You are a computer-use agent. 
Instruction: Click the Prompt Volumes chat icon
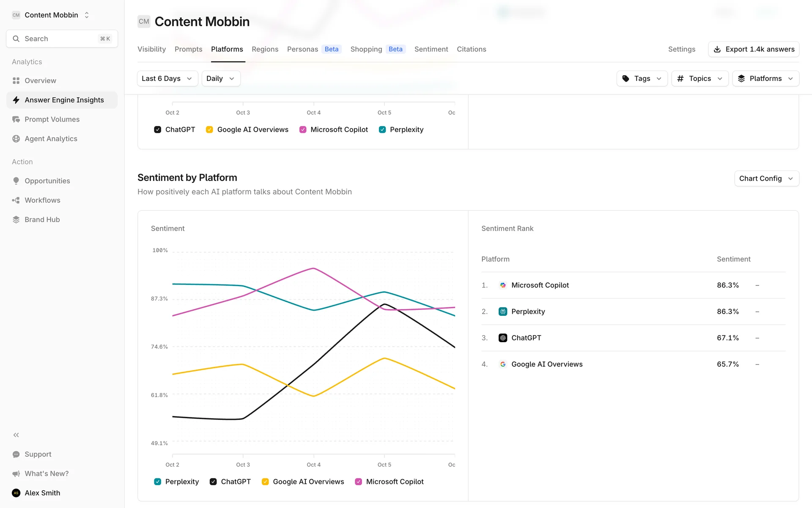pos(16,119)
